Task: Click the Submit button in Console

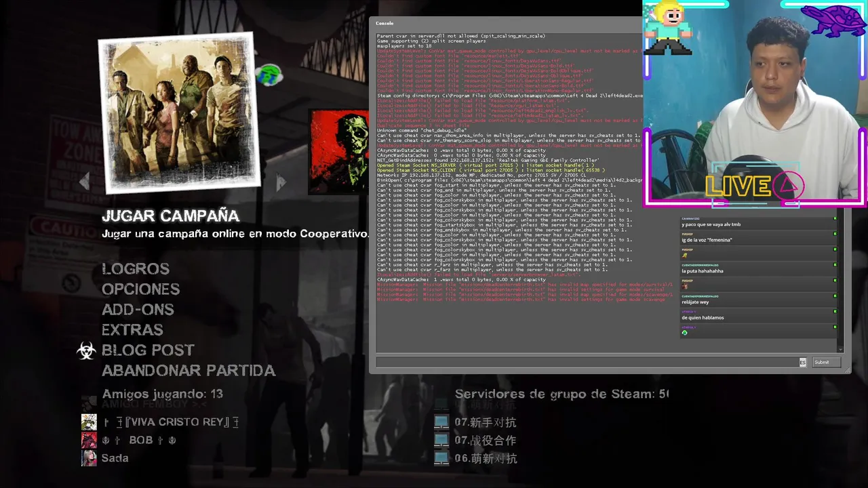Action: [x=827, y=363]
